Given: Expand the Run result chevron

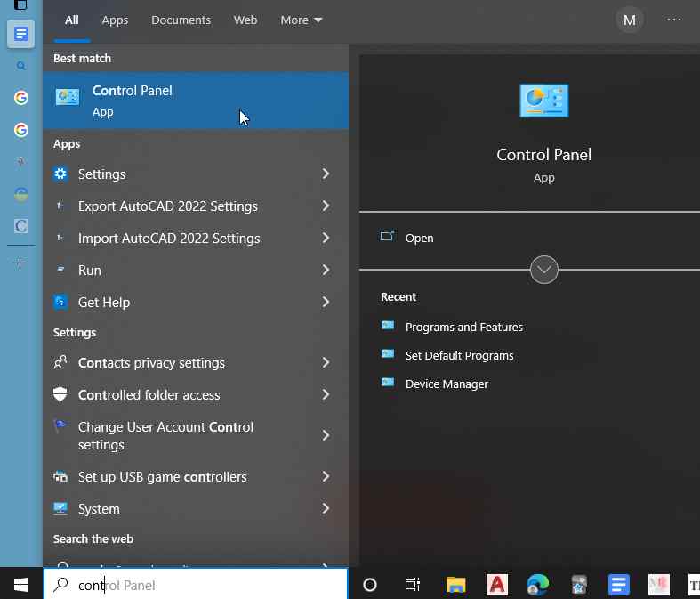Looking at the screenshot, I should [326, 270].
